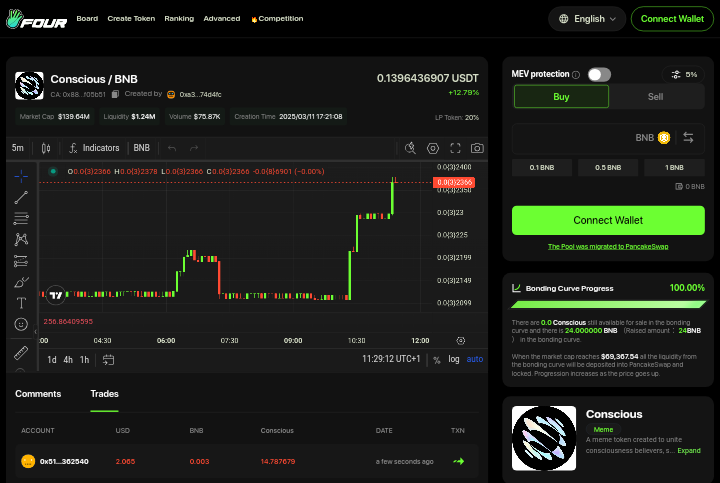Image resolution: width=720 pixels, height=483 pixels.
Task: Choose the 0.1 BNB preset amount
Action: pyautogui.click(x=542, y=168)
